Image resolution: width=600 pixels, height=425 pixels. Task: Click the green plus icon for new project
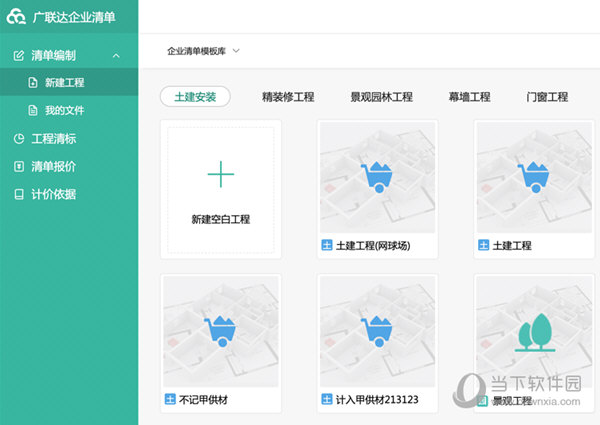[x=221, y=174]
